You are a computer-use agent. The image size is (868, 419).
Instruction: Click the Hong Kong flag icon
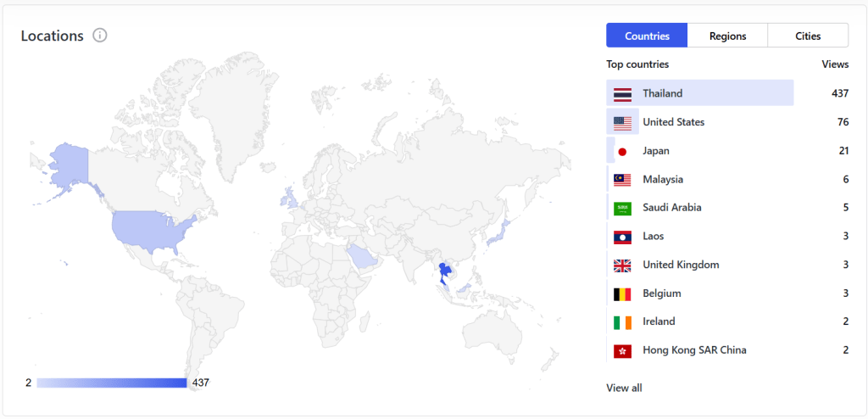(x=622, y=350)
